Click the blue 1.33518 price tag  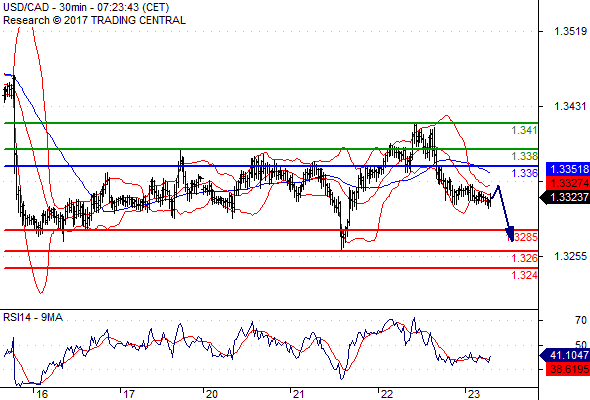point(568,169)
